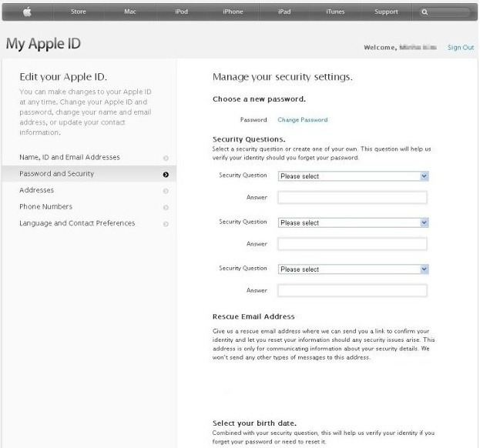Go to the Addresses section
The width and height of the screenshot is (480, 448).
[x=89, y=190]
